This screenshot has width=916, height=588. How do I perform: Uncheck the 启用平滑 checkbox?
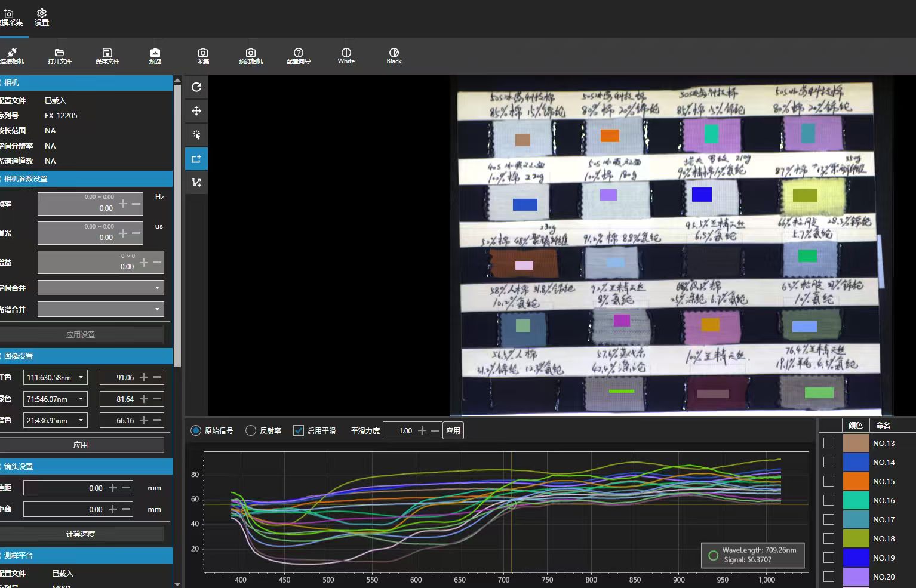click(299, 430)
